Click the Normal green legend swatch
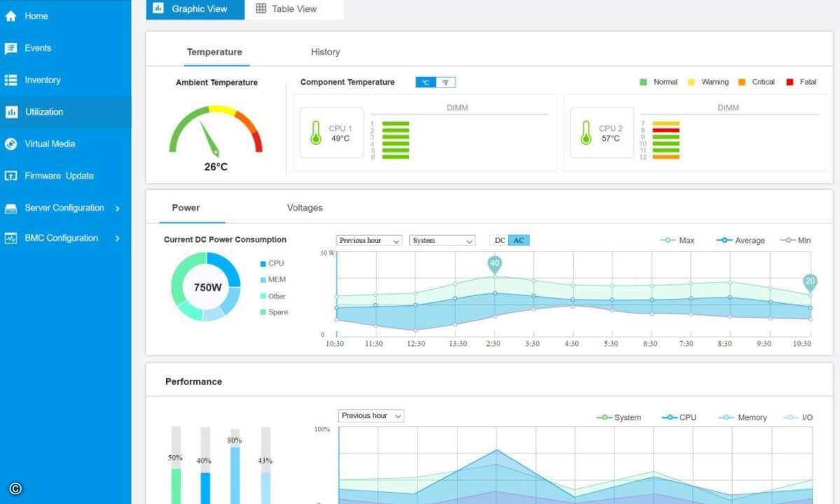Screen dimensions: 840x504 (x=643, y=82)
